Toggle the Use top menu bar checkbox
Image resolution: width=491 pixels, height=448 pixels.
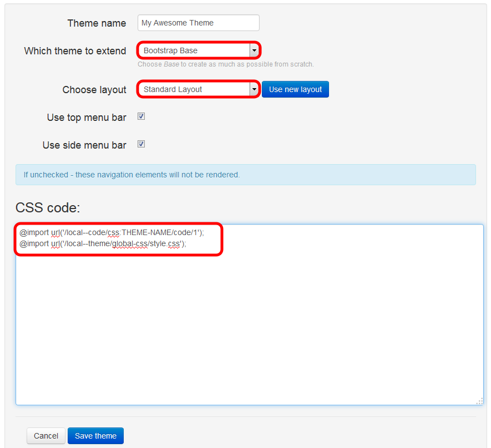[141, 116]
